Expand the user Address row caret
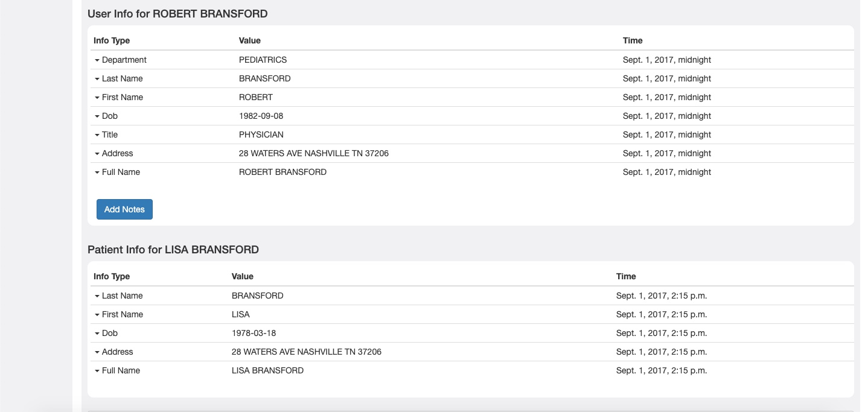 pyautogui.click(x=97, y=154)
